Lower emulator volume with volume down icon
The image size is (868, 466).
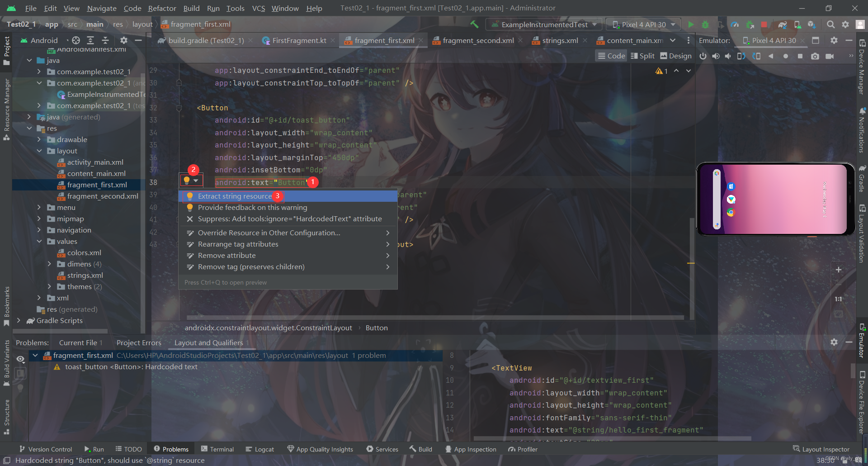[x=728, y=56]
